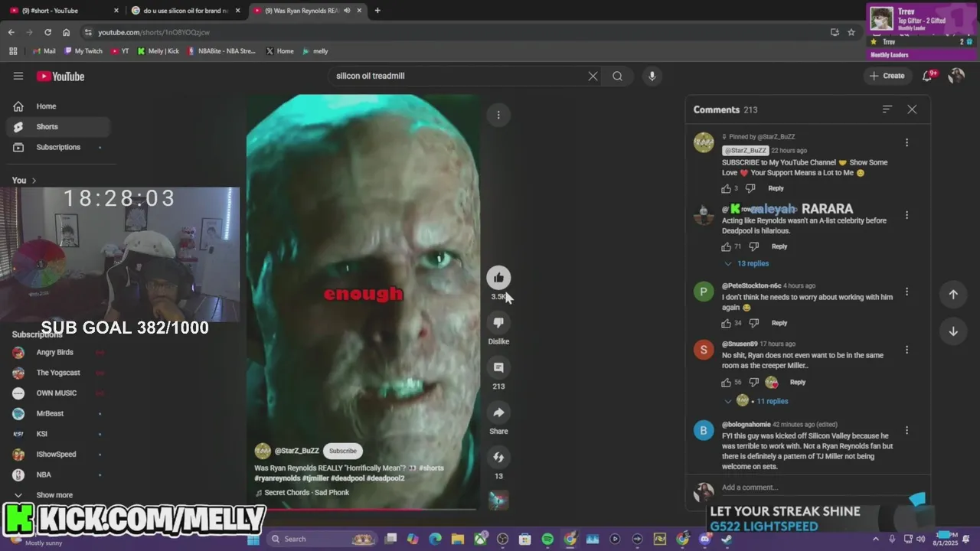This screenshot has width=980, height=551.
Task: Open the Remix button showing 13
Action: pyautogui.click(x=498, y=458)
